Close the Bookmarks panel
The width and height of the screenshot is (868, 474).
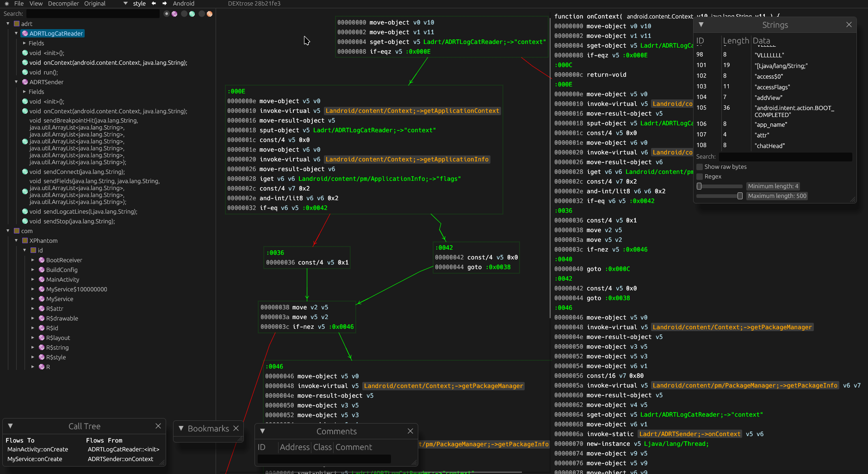(x=236, y=428)
